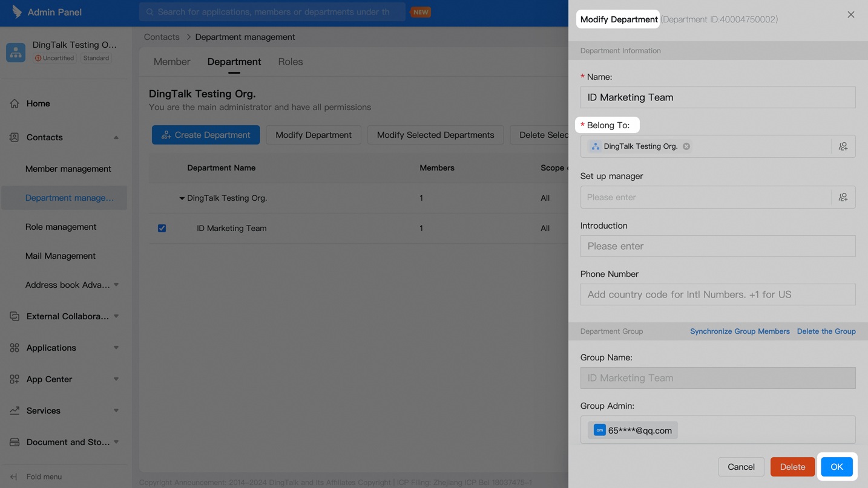Viewport: 868px width, 488px height.
Task: Click the Contacts breadcrumb link
Action: click(x=162, y=37)
